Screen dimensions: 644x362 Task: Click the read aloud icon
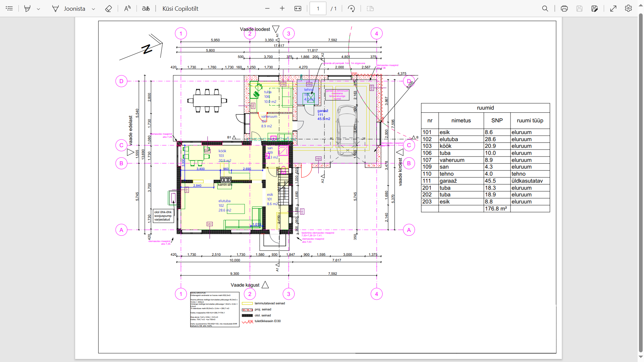(127, 8)
